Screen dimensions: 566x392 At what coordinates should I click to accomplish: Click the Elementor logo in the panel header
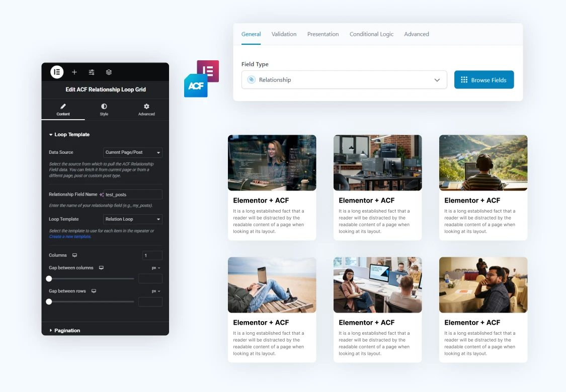pos(57,72)
